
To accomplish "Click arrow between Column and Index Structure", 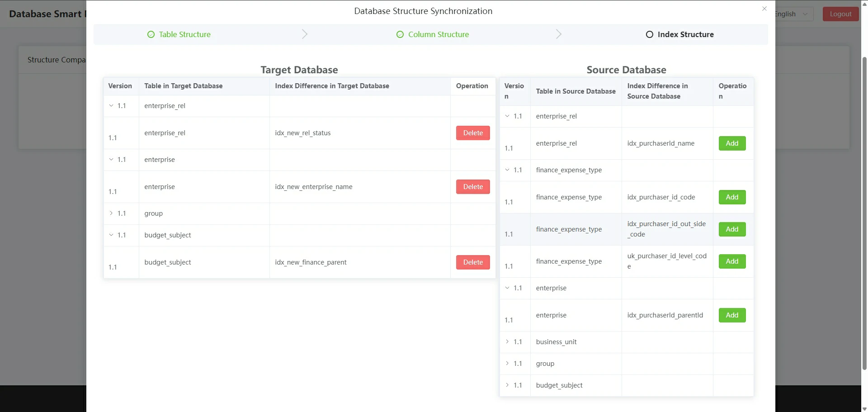I will tap(559, 34).
